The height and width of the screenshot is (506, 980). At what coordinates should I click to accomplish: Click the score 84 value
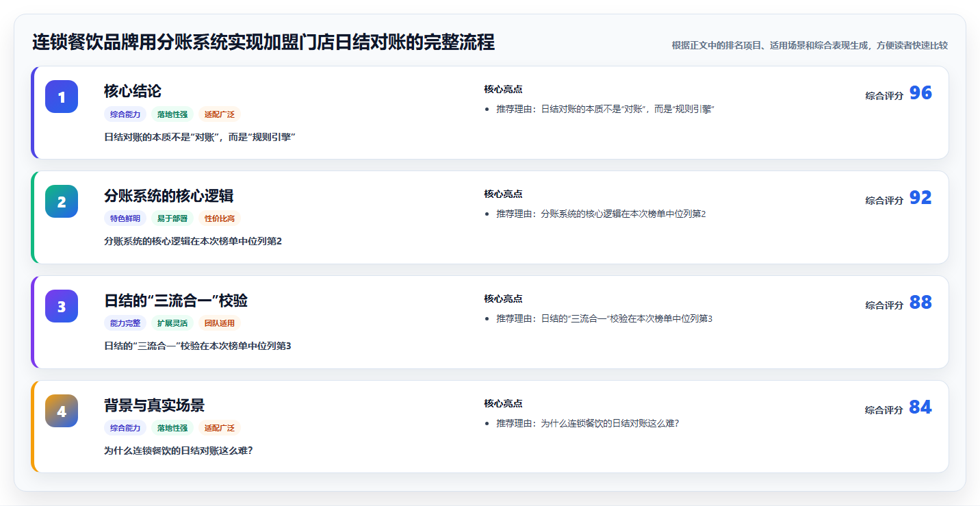[920, 407]
